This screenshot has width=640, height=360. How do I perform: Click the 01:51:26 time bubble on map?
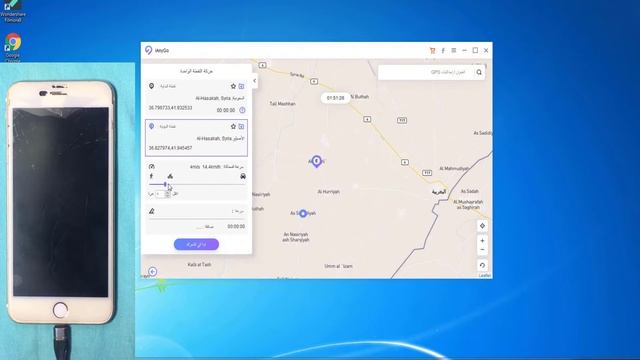click(x=336, y=98)
